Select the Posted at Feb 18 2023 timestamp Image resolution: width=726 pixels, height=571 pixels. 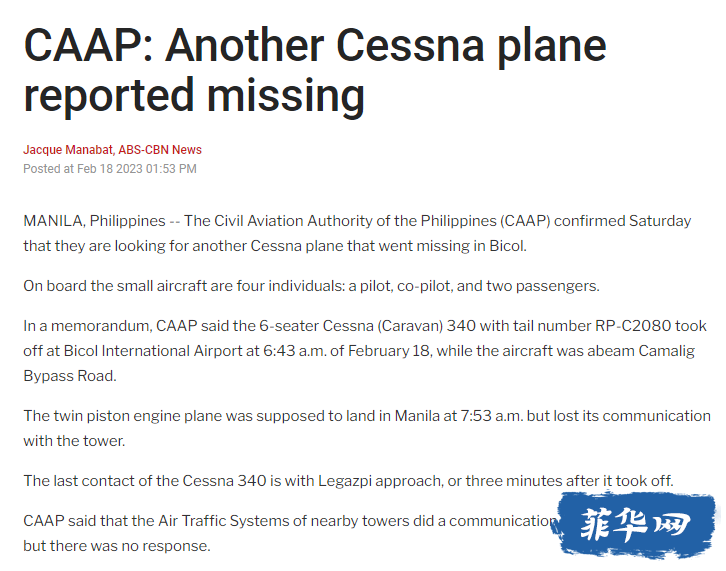click(110, 169)
